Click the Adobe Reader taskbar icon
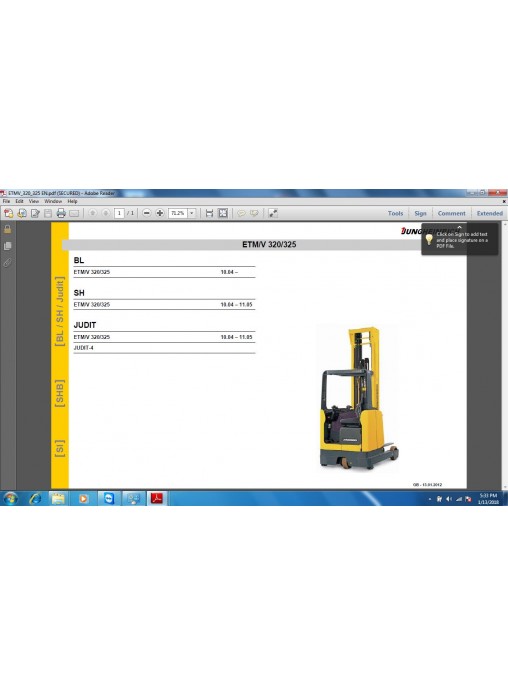Screen dimensions: 508x696 156,498
